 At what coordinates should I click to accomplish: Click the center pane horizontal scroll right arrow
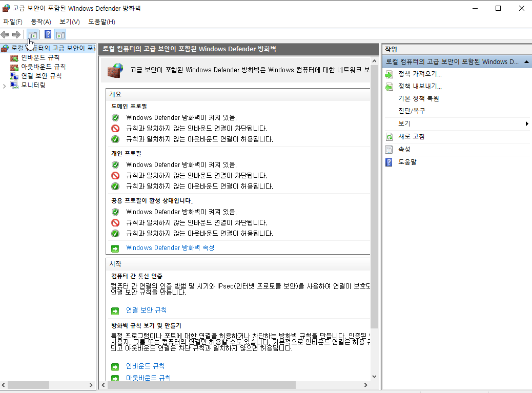click(x=366, y=385)
